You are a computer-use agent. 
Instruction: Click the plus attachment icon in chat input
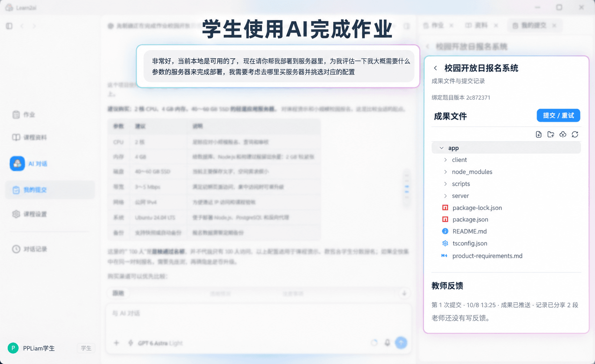(116, 343)
